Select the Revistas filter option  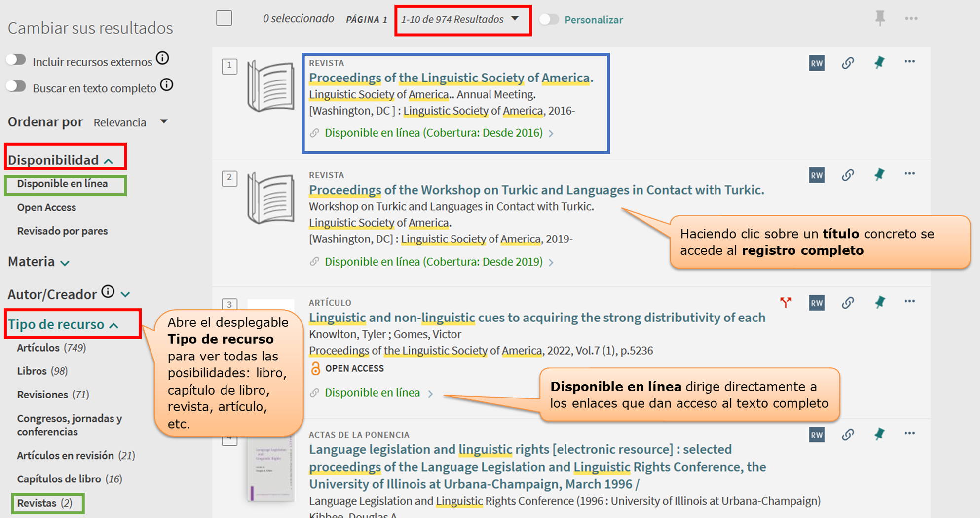37,503
